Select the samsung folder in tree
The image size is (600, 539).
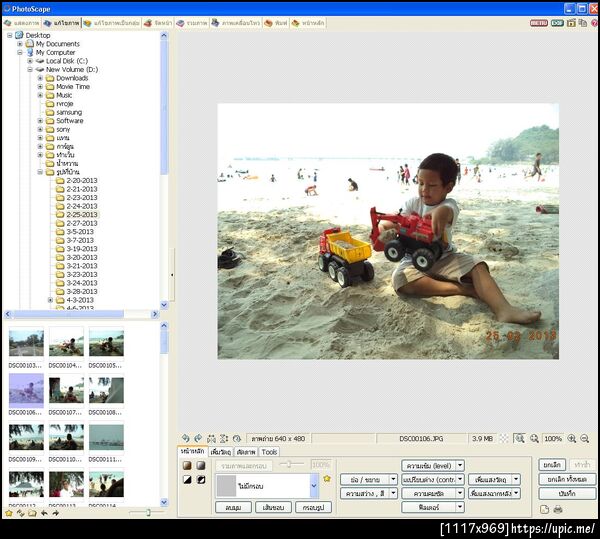[x=69, y=112]
